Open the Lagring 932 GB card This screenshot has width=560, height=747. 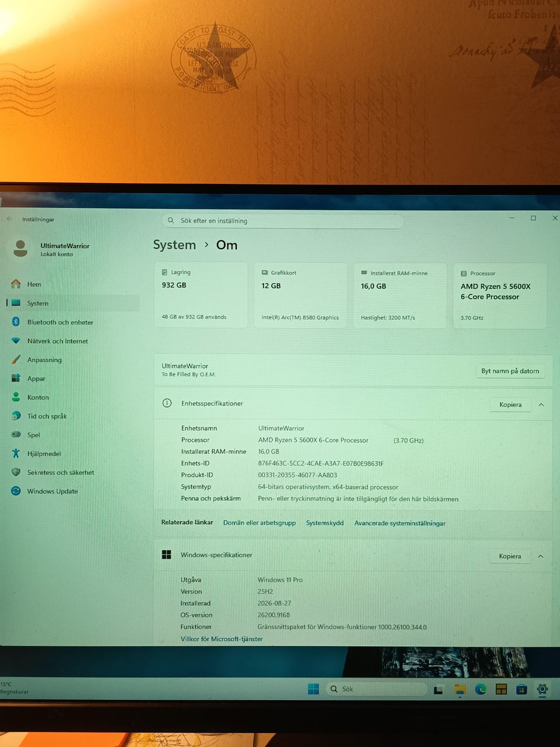coord(201,295)
